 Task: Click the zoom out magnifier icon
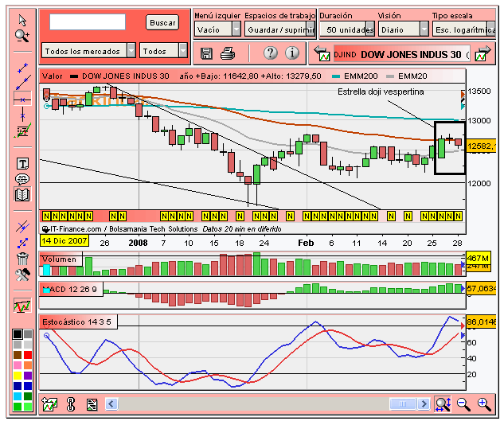tap(463, 404)
